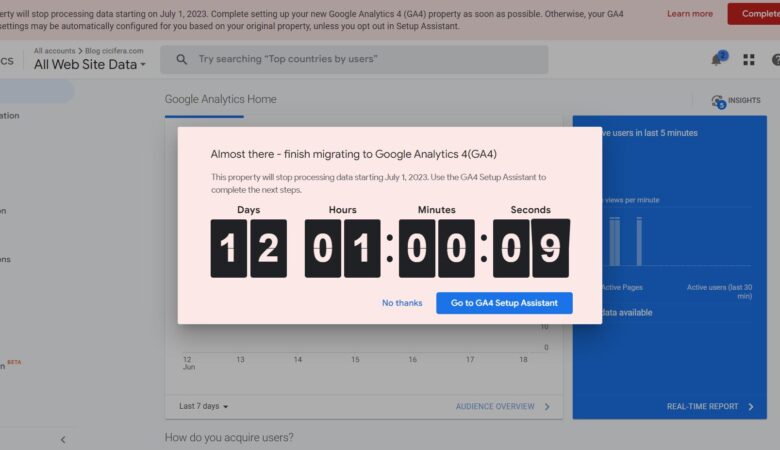Viewport: 780px width, 450px height.
Task: Click arrow next to Audience Overview
Action: [547, 407]
